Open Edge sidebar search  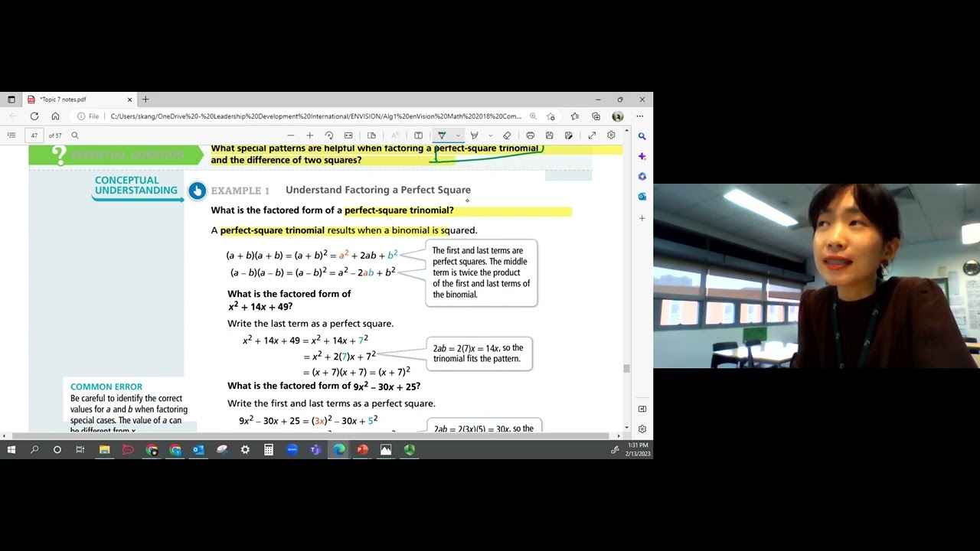642,136
